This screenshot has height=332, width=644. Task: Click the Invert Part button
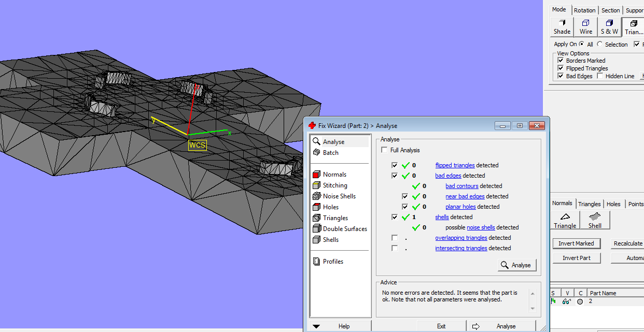pyautogui.click(x=576, y=258)
